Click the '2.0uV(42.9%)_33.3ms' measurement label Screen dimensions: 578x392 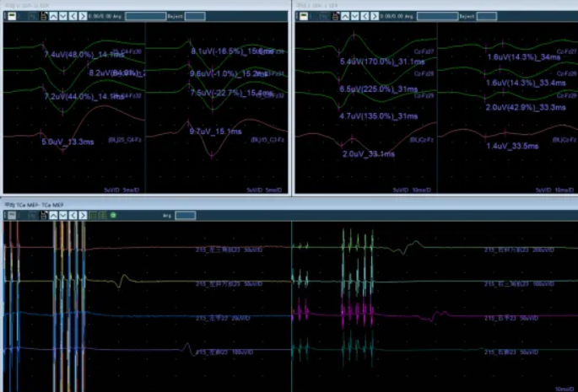pyautogui.click(x=526, y=108)
